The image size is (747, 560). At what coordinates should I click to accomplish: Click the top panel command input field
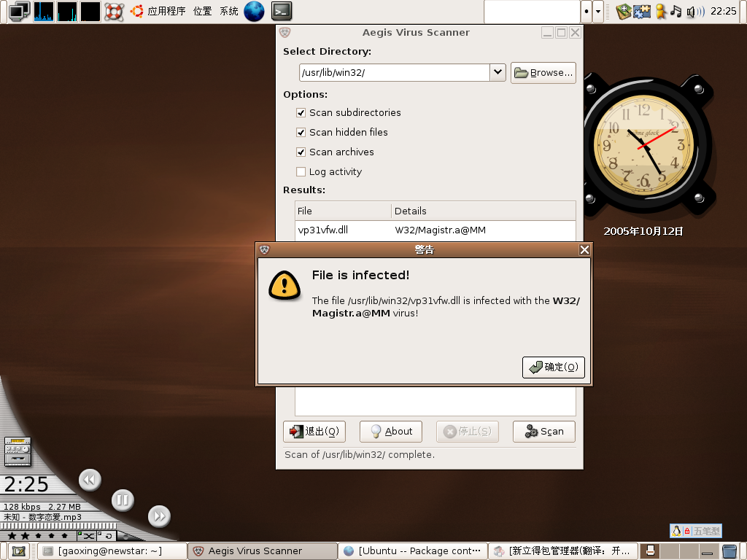tap(532, 12)
